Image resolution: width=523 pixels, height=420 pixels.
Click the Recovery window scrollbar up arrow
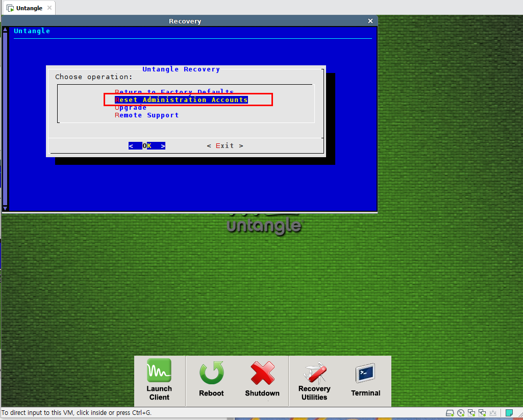[x=5, y=30]
